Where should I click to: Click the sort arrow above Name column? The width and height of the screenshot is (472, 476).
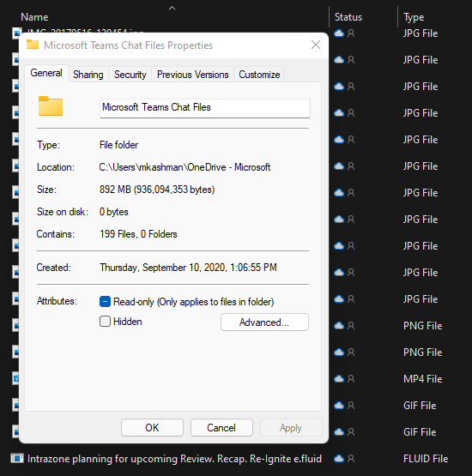pyautogui.click(x=172, y=9)
